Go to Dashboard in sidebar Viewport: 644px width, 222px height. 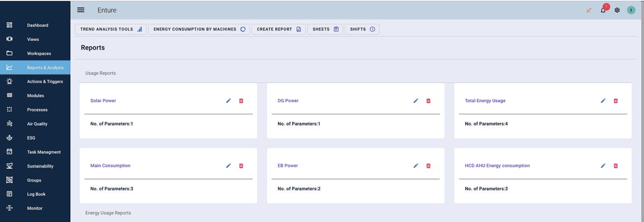(x=38, y=25)
